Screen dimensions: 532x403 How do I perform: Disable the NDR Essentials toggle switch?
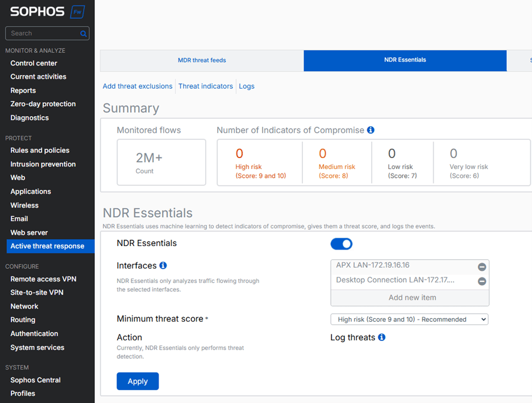341,243
